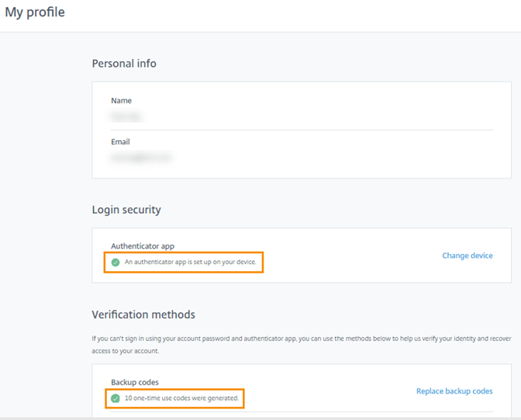Image resolution: width=521 pixels, height=420 pixels.
Task: Click the Authenticator app label
Action: pyautogui.click(x=143, y=246)
